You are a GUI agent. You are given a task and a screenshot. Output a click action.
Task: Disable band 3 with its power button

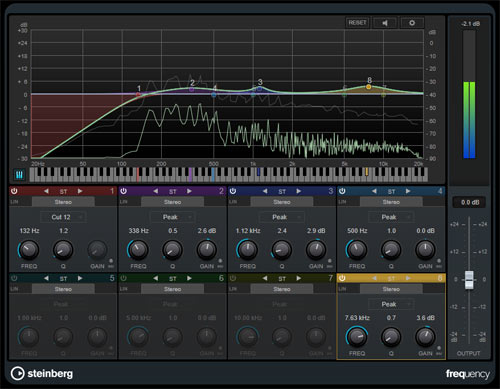click(233, 191)
